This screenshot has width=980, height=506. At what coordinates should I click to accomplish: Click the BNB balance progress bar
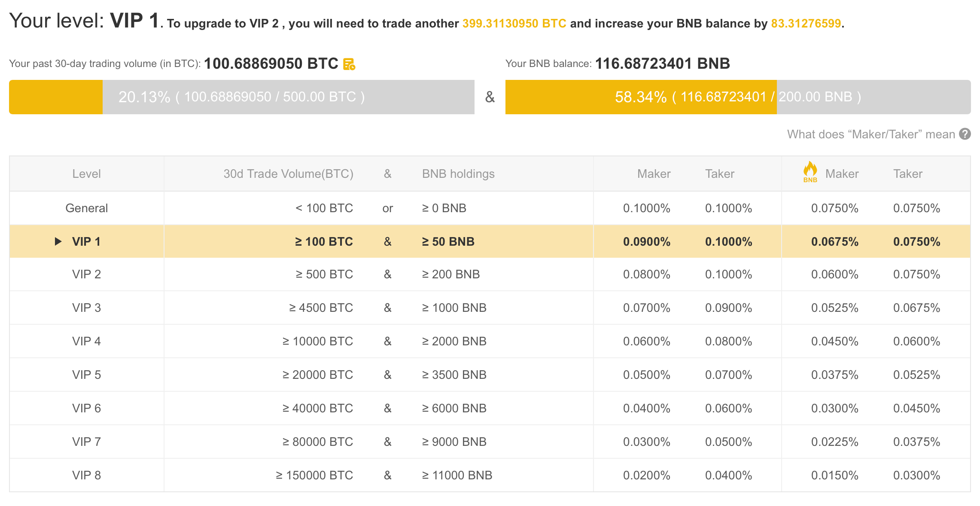coord(739,97)
